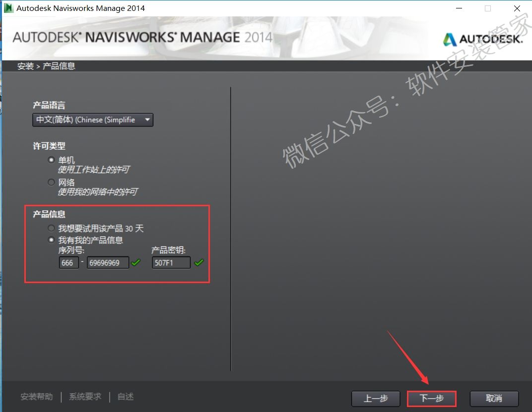Select the 网络 network license option
Screen dimensions: 532x412
[x=51, y=182]
